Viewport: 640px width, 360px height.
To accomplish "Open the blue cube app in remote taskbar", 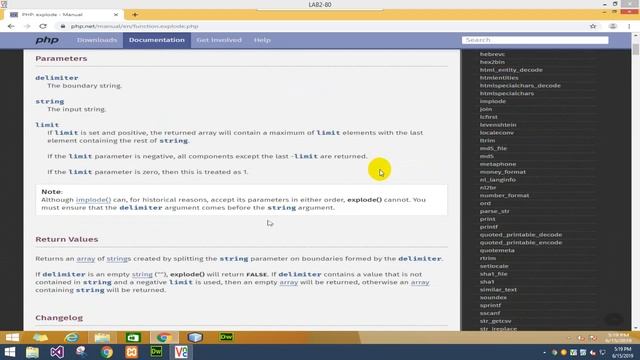I will [195, 337].
